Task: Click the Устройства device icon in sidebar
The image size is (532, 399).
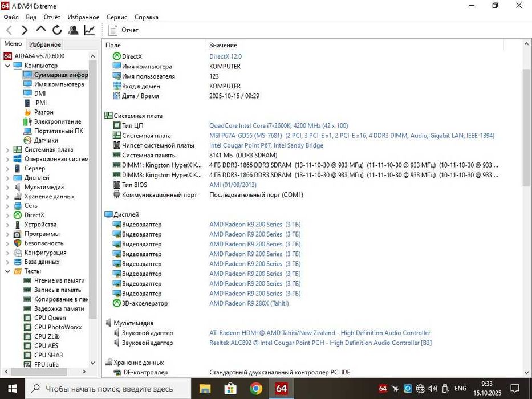Action: [18, 225]
